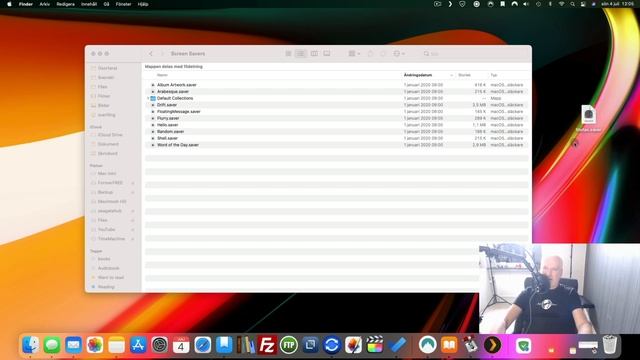This screenshot has width=640, height=360.
Task: Open iCloud Drive in the sidebar
Action: tap(109, 135)
